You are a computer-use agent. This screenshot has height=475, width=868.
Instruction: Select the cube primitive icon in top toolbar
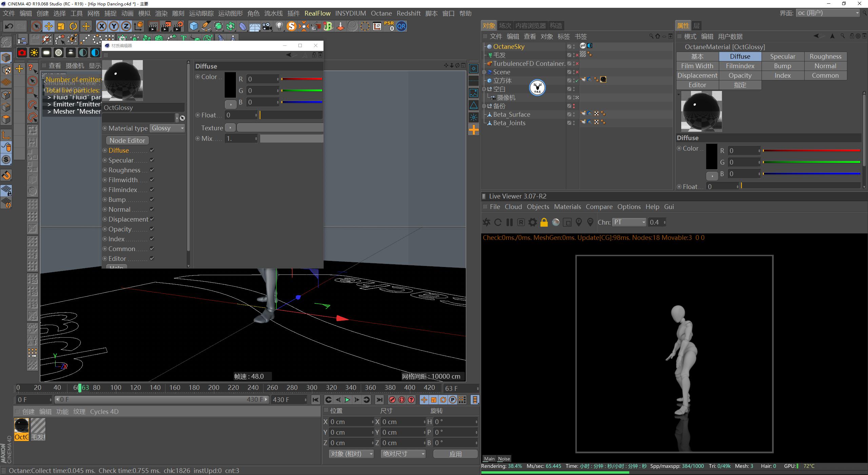tap(193, 26)
